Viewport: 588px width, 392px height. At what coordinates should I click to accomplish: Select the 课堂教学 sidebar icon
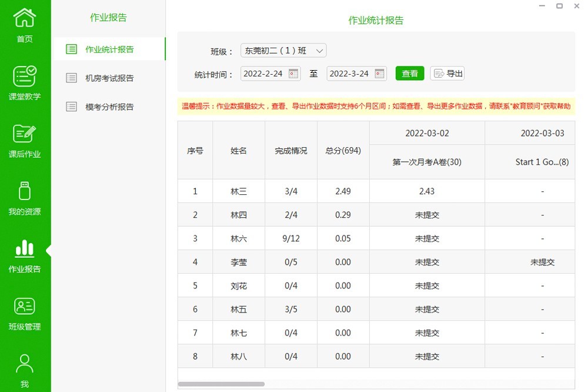[24, 77]
